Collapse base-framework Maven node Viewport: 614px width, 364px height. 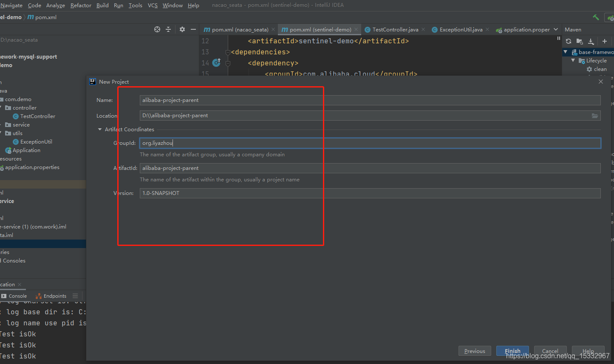[566, 52]
